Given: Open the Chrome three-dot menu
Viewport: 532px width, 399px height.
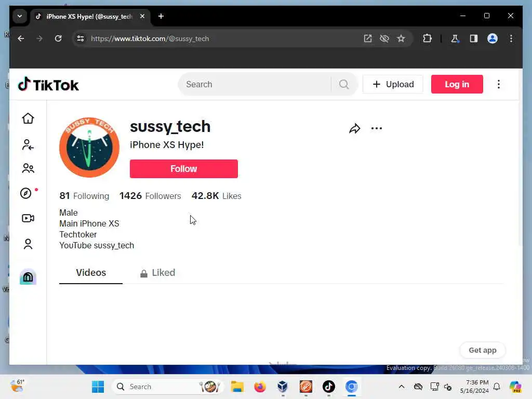Looking at the screenshot, I should pyautogui.click(x=511, y=38).
